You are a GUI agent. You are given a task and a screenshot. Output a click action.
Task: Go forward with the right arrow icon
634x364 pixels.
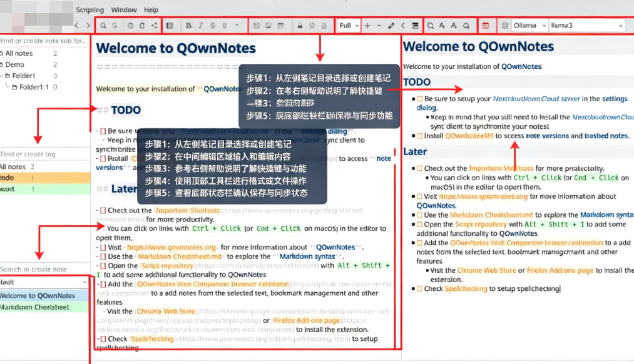[88, 26]
